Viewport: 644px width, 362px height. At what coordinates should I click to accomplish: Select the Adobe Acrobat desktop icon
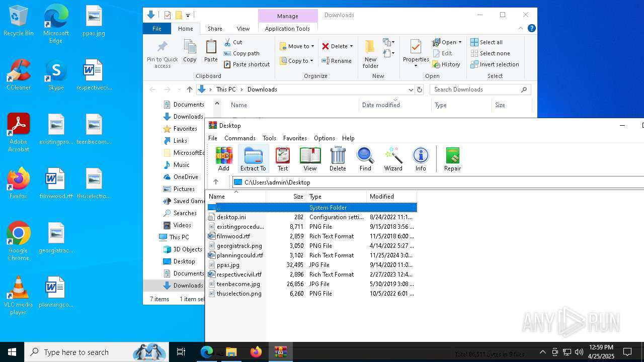coord(19,133)
